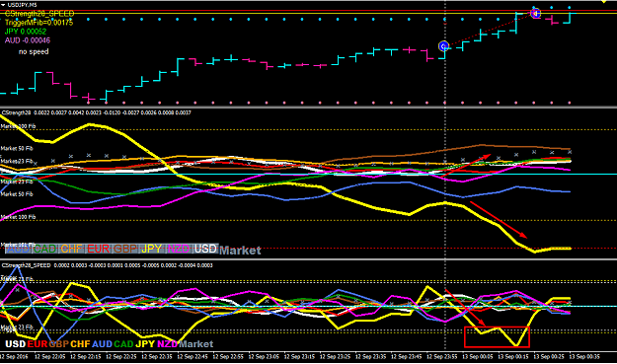This screenshot has width=617, height=364.
Task: Toggle the JPY button in CStrength28 panel
Action: coord(152,249)
